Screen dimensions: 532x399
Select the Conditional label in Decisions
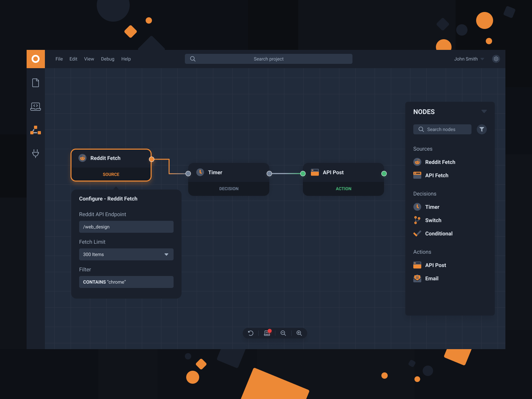tap(439, 233)
